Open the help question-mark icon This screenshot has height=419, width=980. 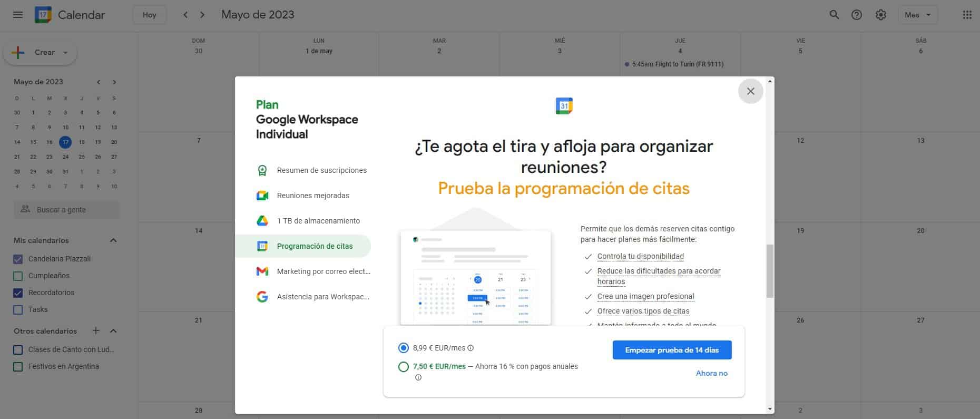click(x=857, y=15)
